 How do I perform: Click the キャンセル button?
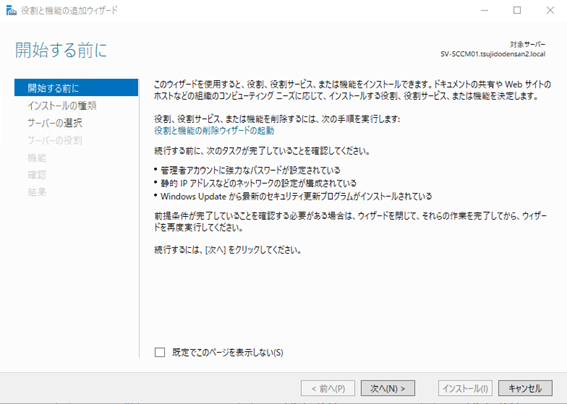tap(525, 388)
